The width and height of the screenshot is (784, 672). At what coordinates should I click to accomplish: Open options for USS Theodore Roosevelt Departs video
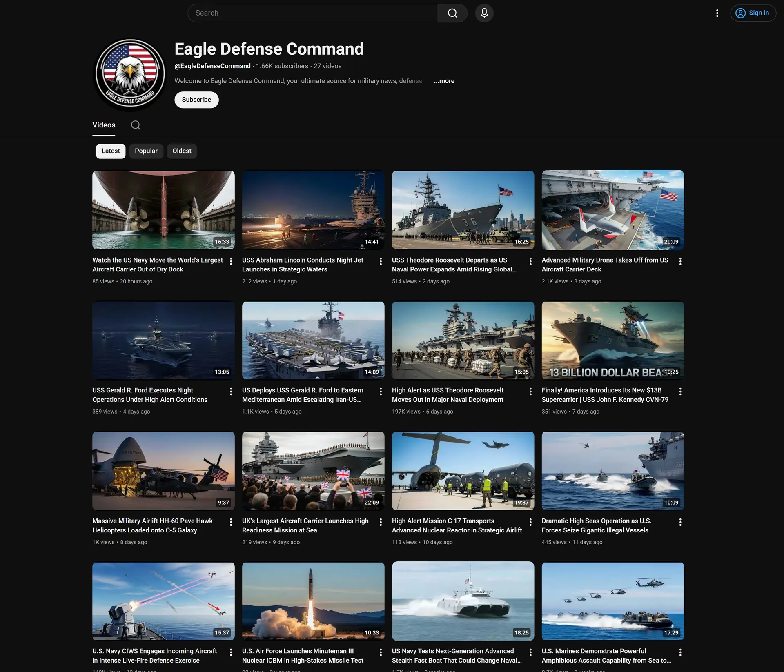530,261
